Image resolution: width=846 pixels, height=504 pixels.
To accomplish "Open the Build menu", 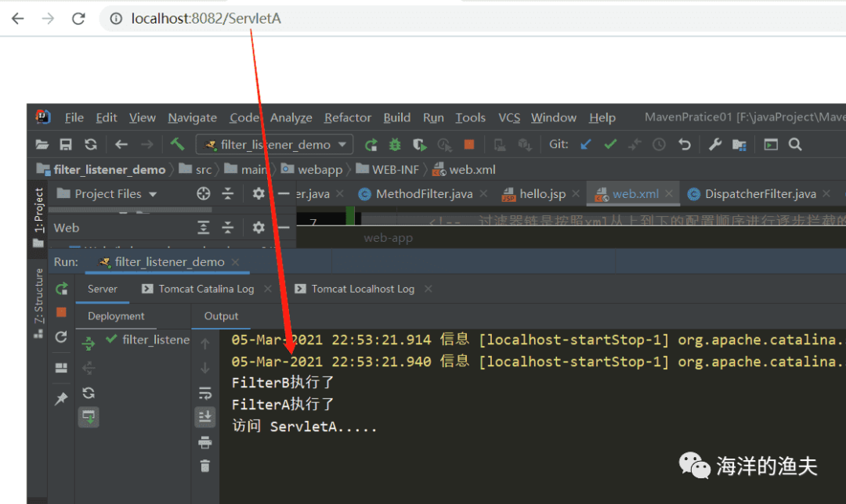I will pyautogui.click(x=396, y=117).
